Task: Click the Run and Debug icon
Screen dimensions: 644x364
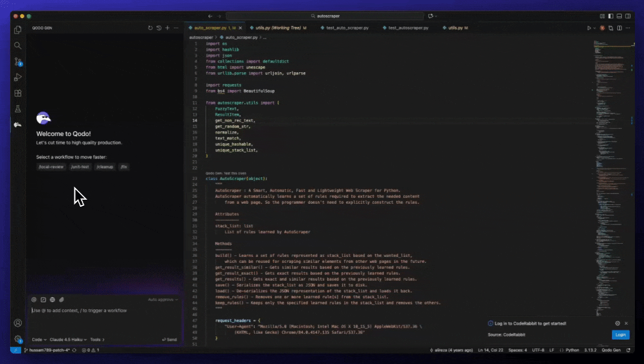Action: pyautogui.click(x=18, y=77)
